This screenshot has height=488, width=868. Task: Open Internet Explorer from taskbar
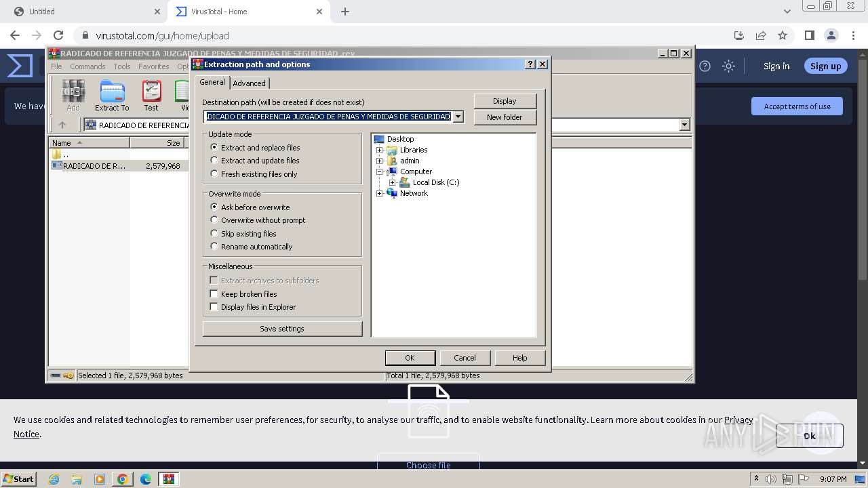click(x=54, y=479)
